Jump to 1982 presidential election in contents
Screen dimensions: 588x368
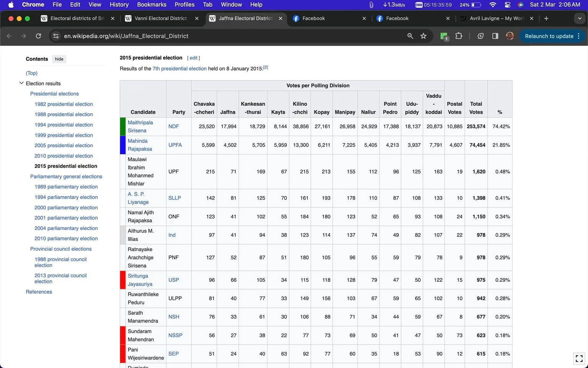click(64, 104)
